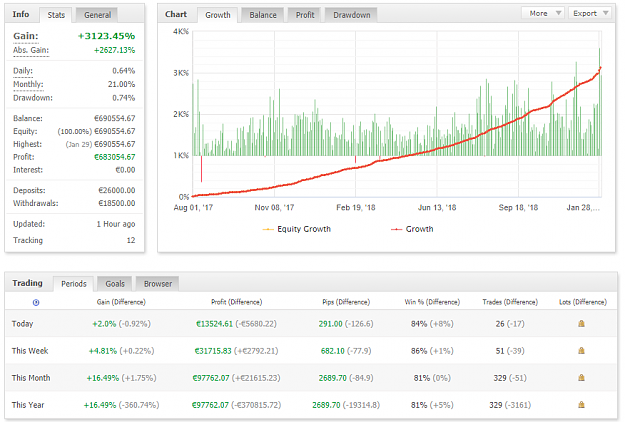
Task: Open the Goals tab in Trading
Action: pyautogui.click(x=115, y=284)
